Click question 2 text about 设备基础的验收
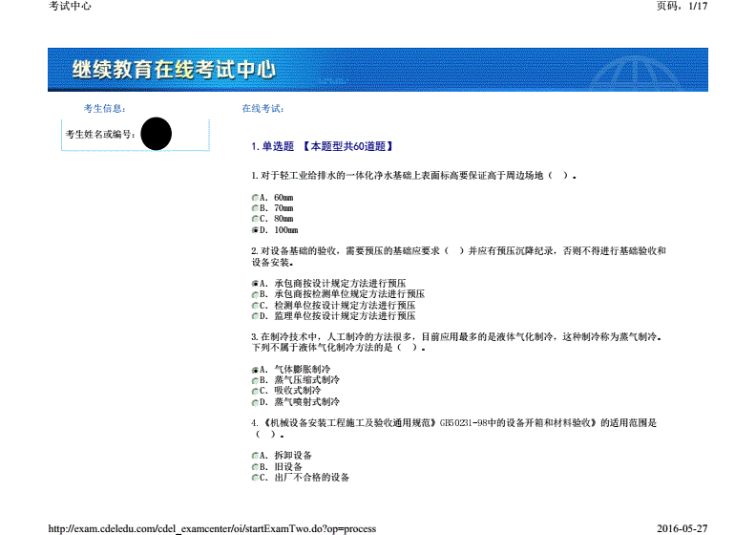The width and height of the screenshot is (756, 535). pos(458,256)
